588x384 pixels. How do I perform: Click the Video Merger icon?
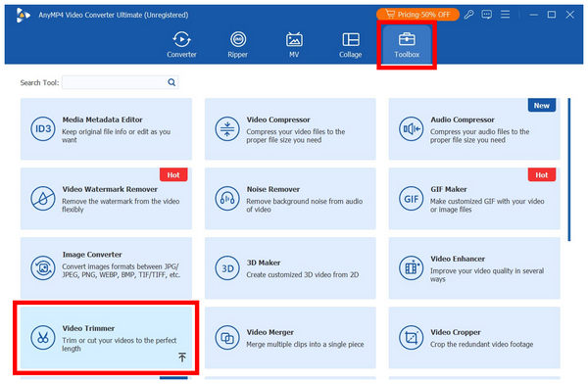227,338
